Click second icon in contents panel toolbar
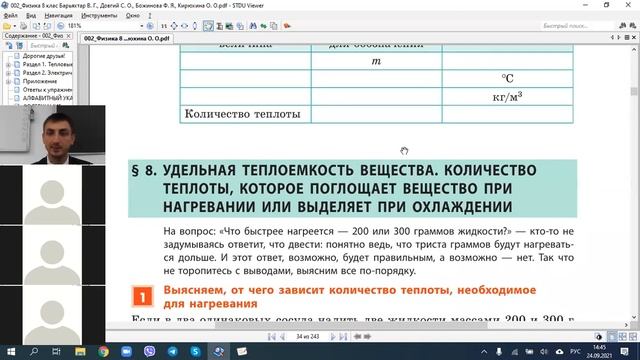This screenshot has width=640, height=360. click(x=20, y=46)
